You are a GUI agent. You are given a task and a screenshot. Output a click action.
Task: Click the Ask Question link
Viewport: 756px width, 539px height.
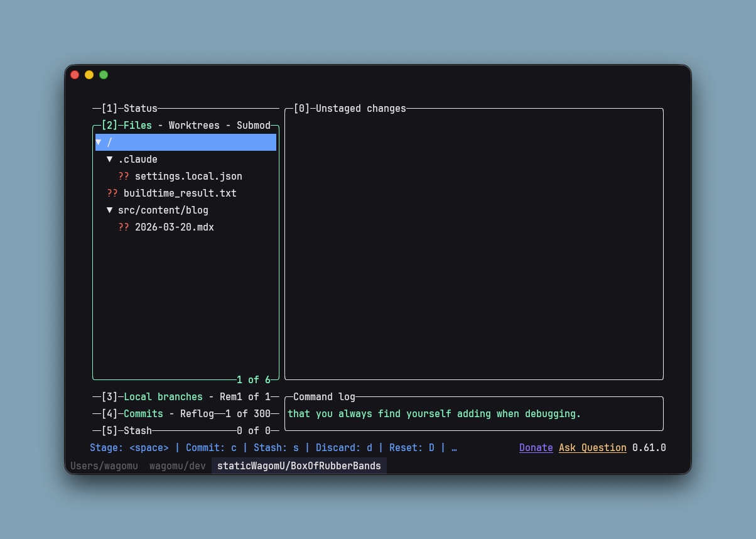tap(592, 448)
